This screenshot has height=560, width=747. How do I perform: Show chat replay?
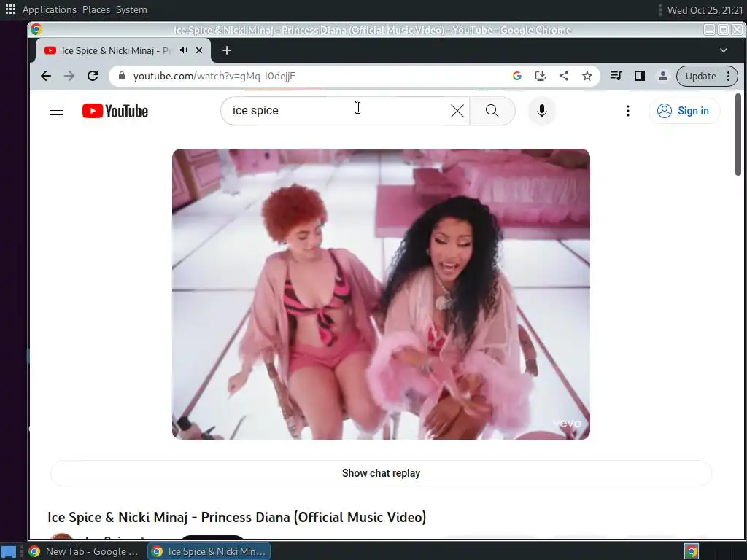click(381, 473)
